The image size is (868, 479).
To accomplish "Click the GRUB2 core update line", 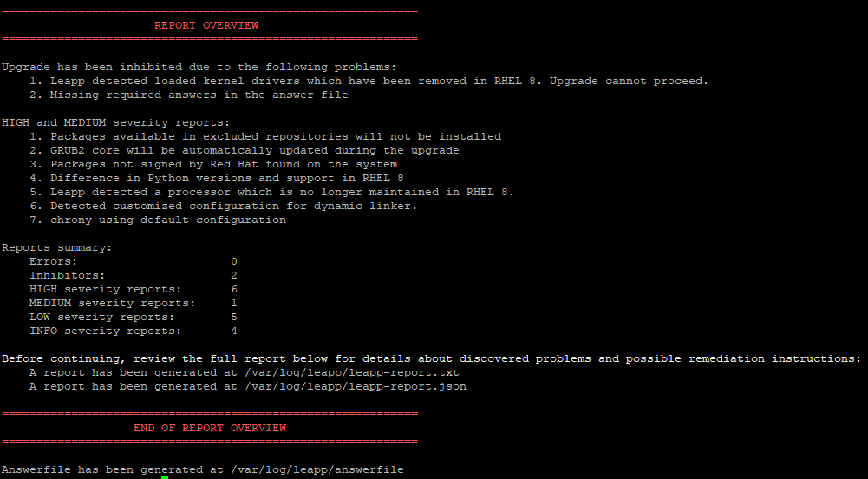I will 245,150.
